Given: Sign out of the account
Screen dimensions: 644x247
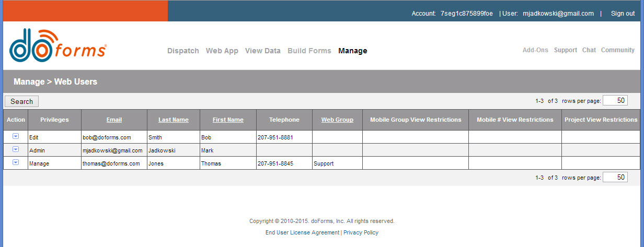Looking at the screenshot, I should [x=623, y=14].
